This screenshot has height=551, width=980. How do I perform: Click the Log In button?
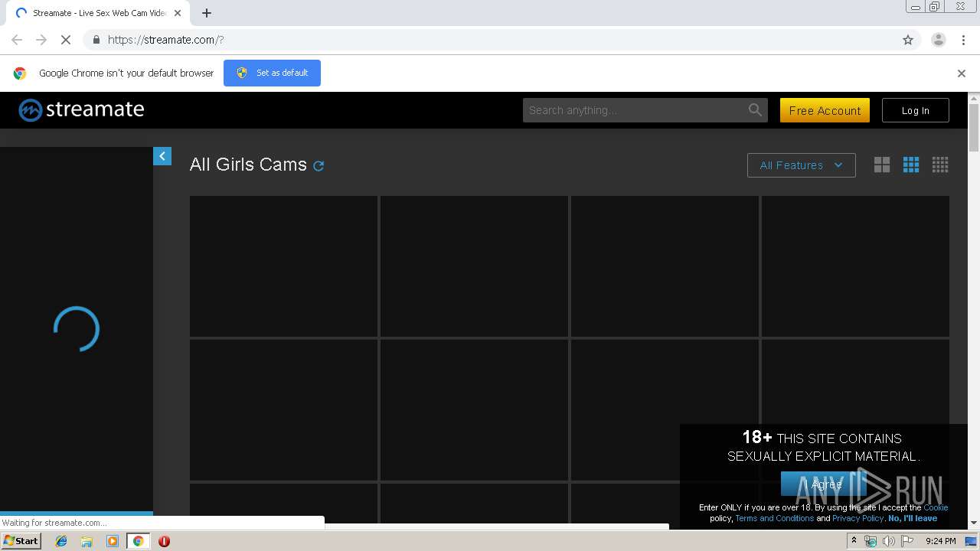point(915,110)
